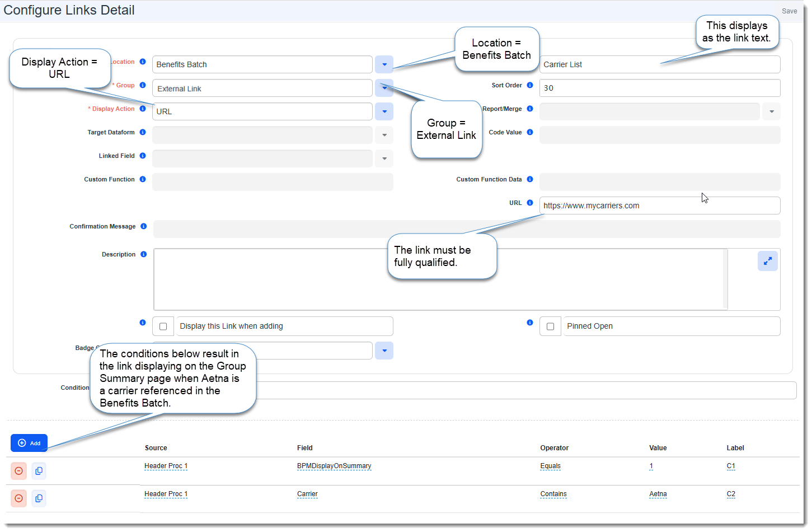Image resolution: width=812 pixels, height=532 pixels.
Task: Click the info icon beside Confirmation Message
Action: (143, 226)
